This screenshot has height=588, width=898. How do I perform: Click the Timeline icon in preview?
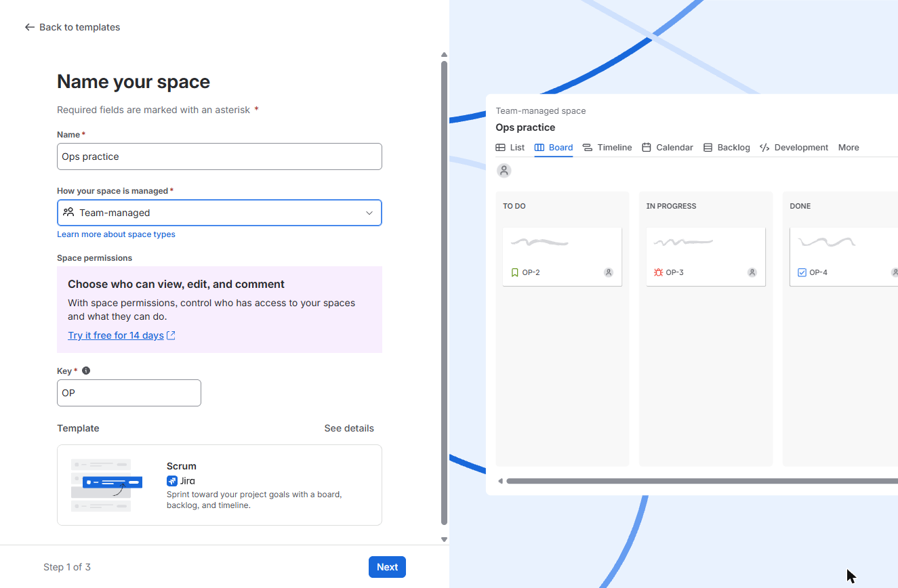pyautogui.click(x=588, y=148)
